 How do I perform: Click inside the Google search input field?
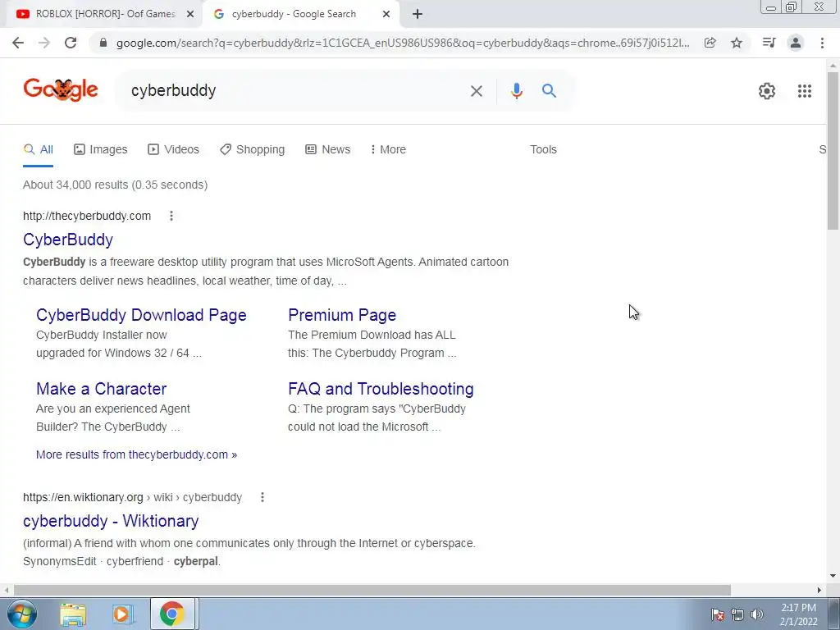click(294, 91)
